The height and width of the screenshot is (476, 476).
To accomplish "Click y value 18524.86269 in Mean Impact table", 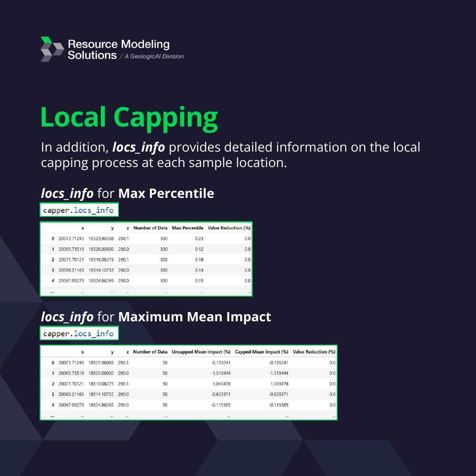I will point(101,405).
